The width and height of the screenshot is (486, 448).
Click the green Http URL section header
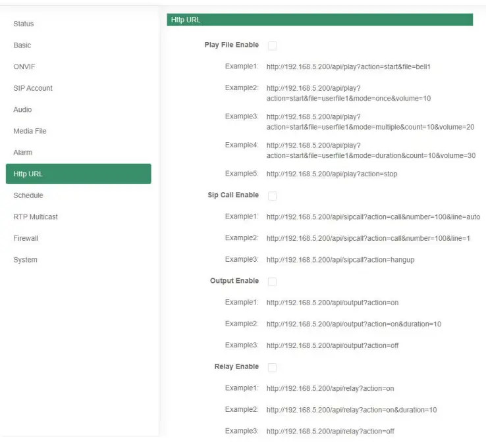point(320,20)
